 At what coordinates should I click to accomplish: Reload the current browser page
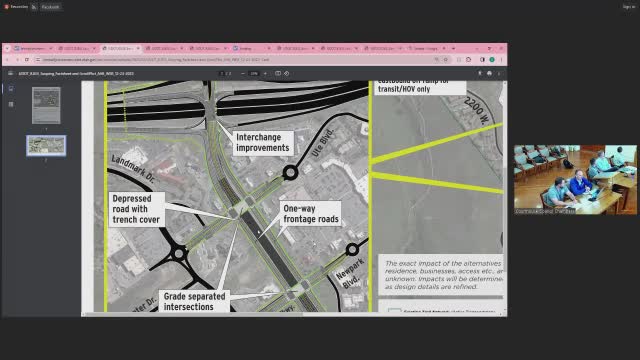coord(27,60)
